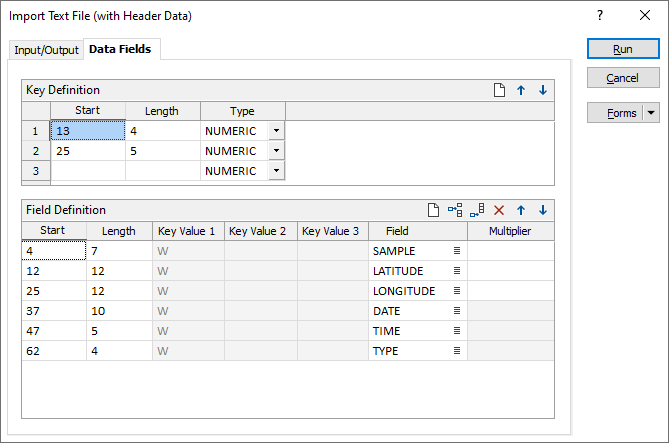Select the Data Fields tab
The width and height of the screenshot is (669, 443).
(x=120, y=49)
